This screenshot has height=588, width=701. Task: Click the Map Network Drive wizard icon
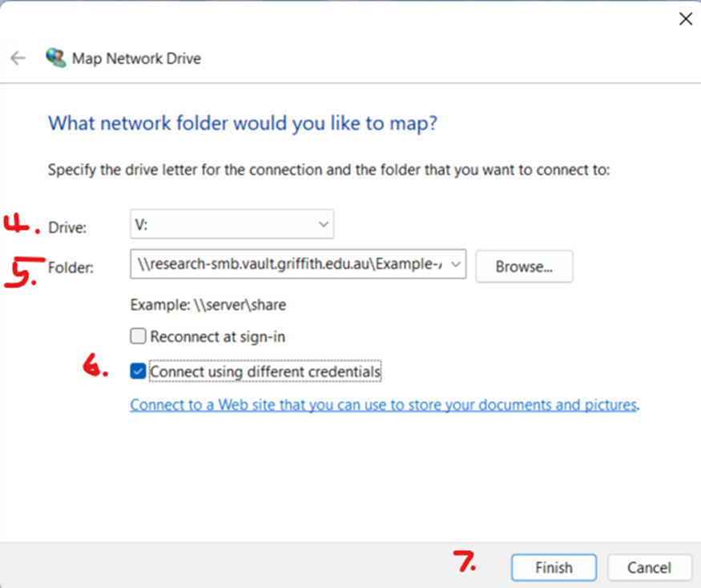pos(56,58)
